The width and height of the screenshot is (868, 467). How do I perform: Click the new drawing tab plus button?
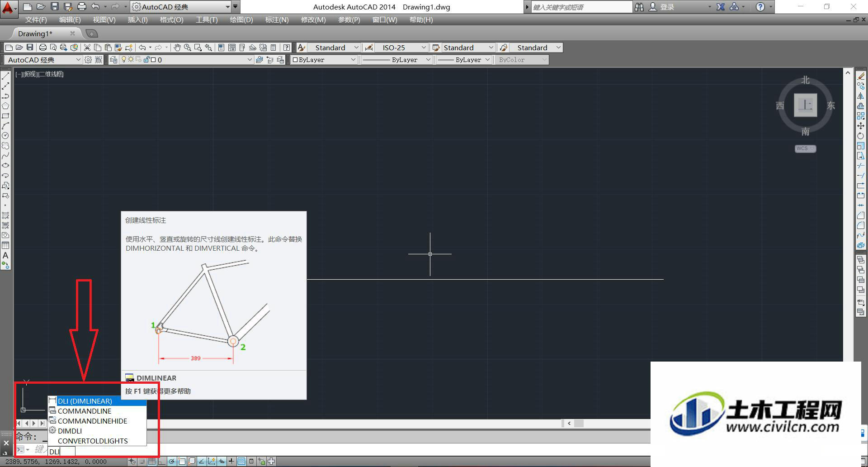click(x=91, y=33)
